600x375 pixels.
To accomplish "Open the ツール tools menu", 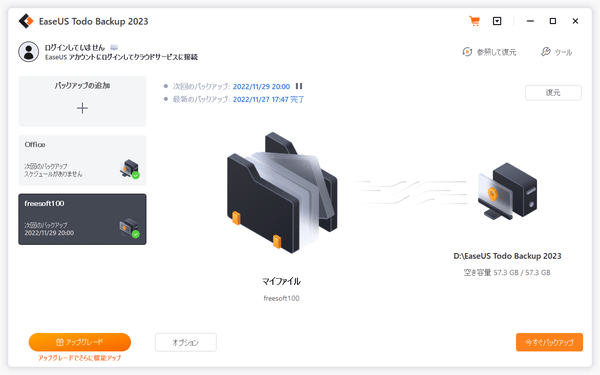I will click(557, 52).
